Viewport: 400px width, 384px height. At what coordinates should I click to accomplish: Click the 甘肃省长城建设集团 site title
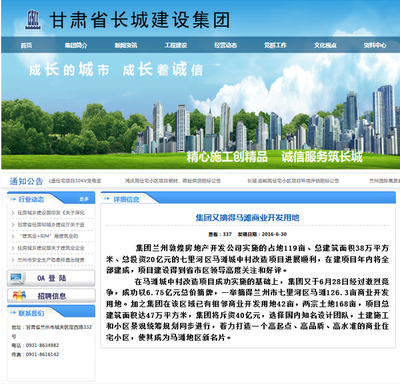(x=140, y=20)
